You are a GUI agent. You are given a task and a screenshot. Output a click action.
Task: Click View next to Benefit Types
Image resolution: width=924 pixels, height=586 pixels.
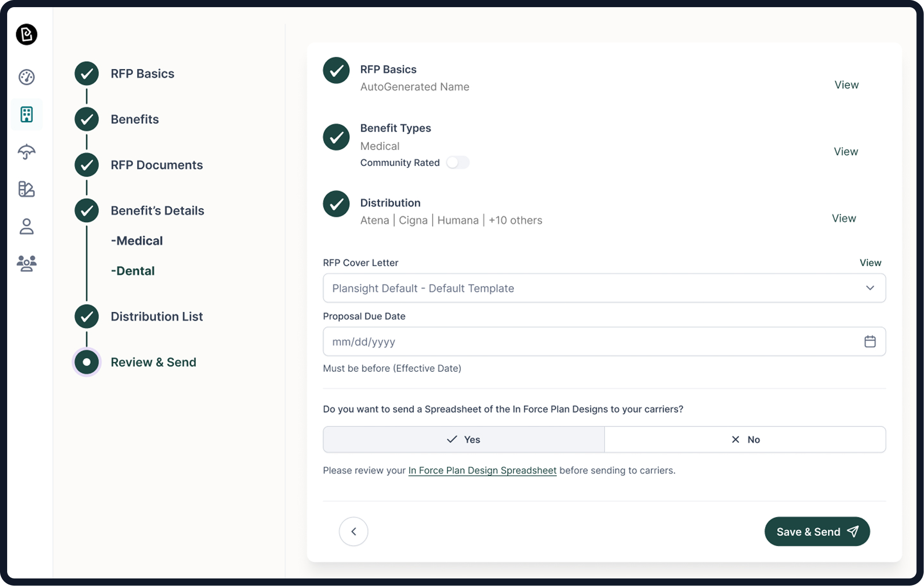coord(846,151)
